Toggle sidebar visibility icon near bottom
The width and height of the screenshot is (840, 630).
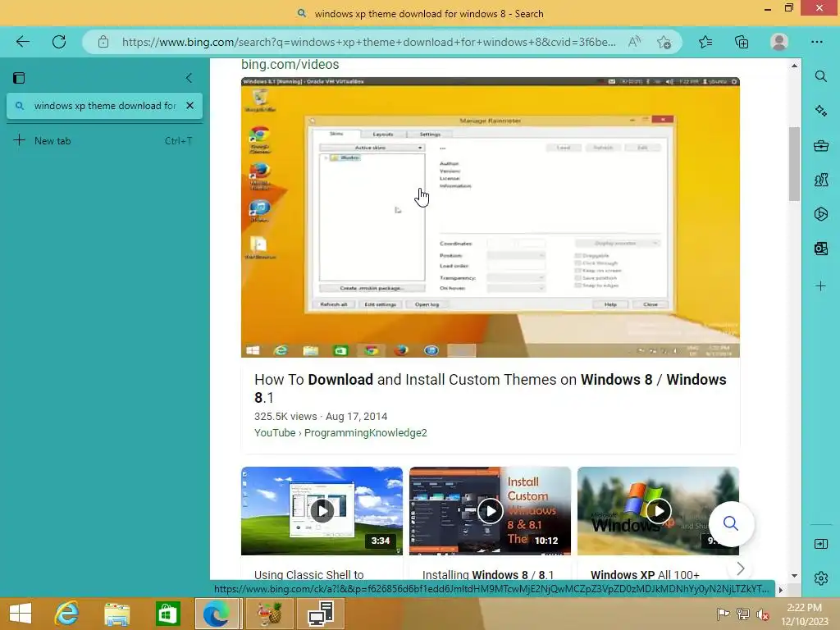tap(820, 544)
